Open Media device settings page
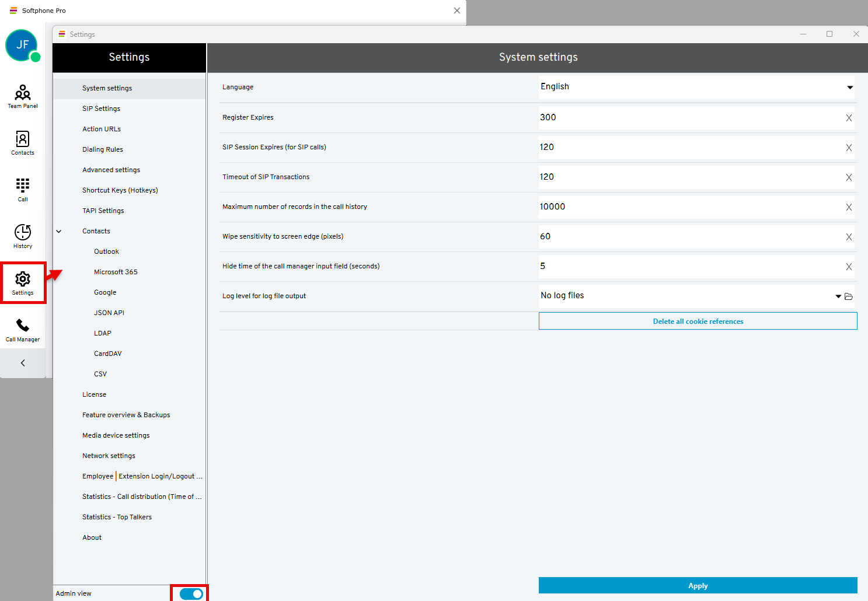Viewport: 868px width, 601px height. [x=116, y=435]
